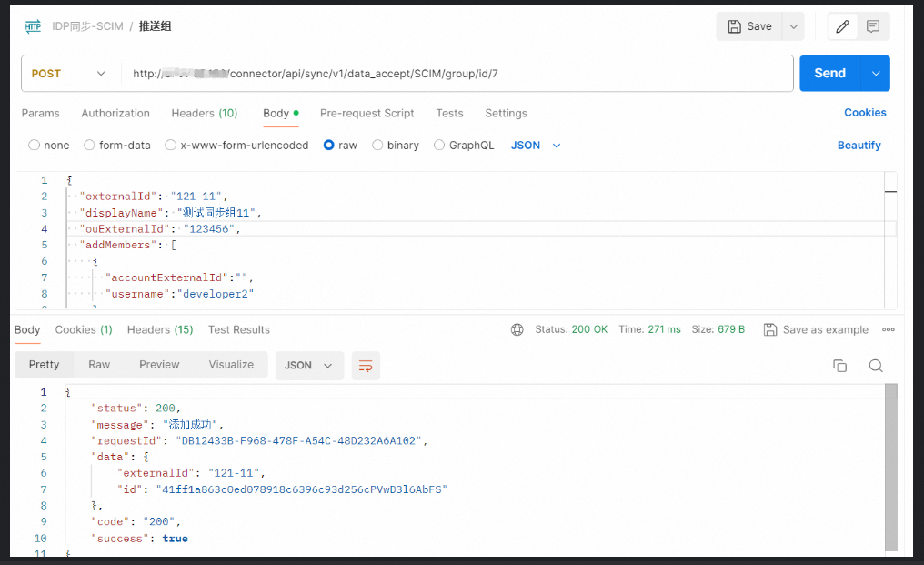Search the response with magnifier icon

876,366
